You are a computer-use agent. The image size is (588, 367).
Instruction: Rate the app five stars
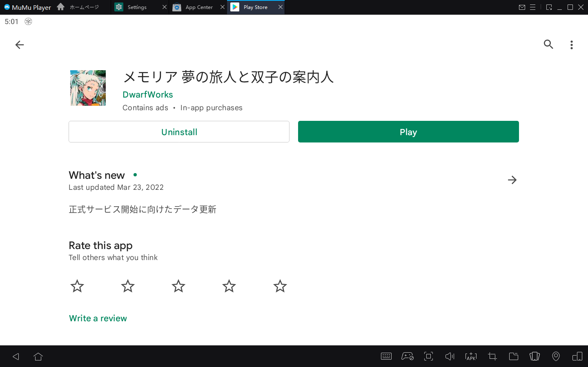(280, 286)
